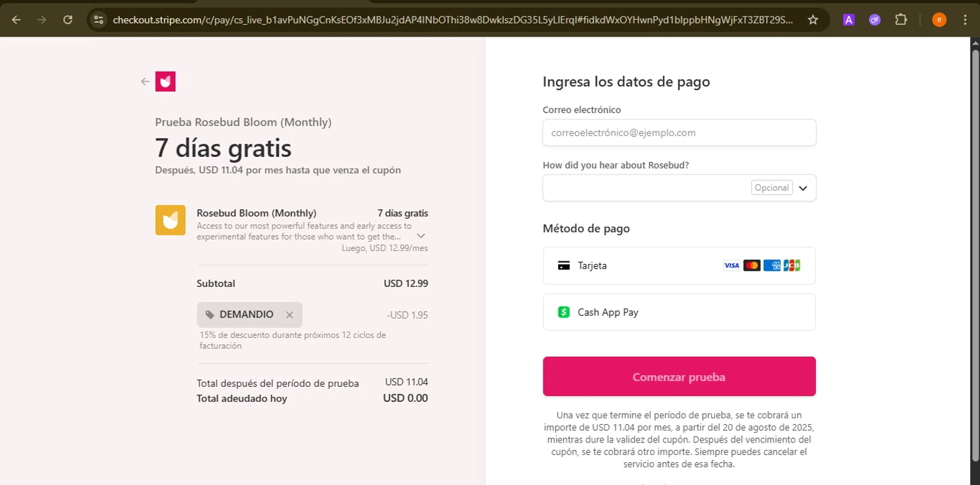Open the How did you hear dropdown arrow
Viewport: 980px width, 485px height.
(803, 188)
